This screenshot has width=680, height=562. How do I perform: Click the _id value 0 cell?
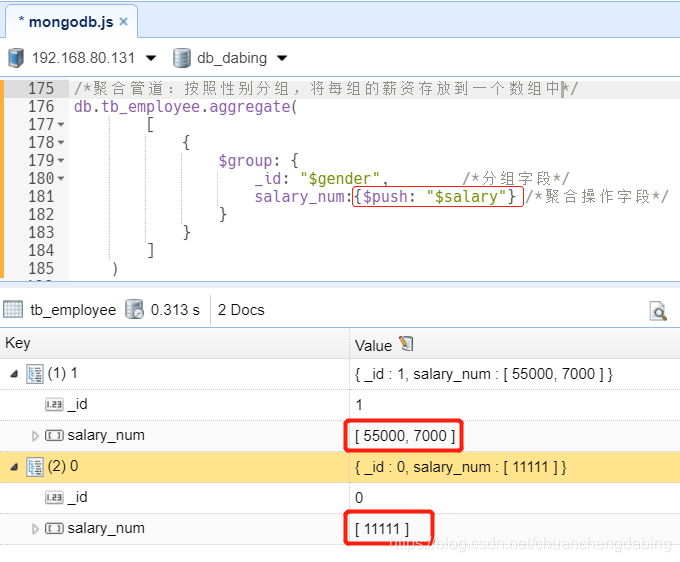[359, 498]
